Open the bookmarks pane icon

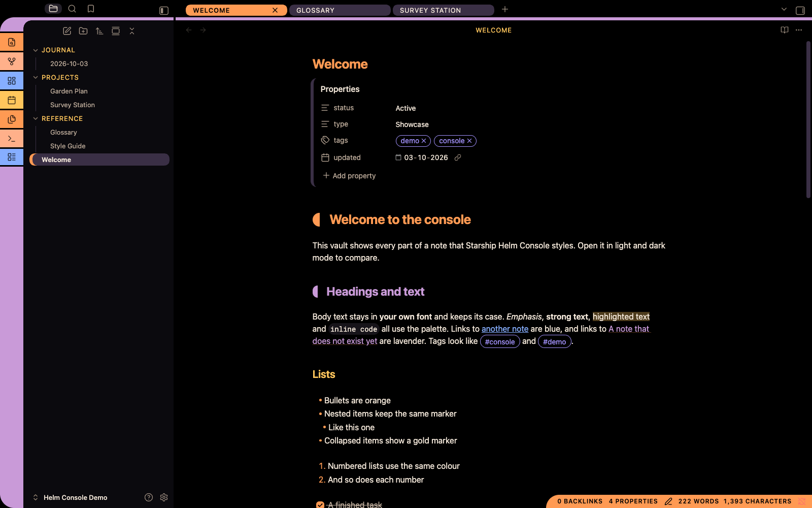91,9
